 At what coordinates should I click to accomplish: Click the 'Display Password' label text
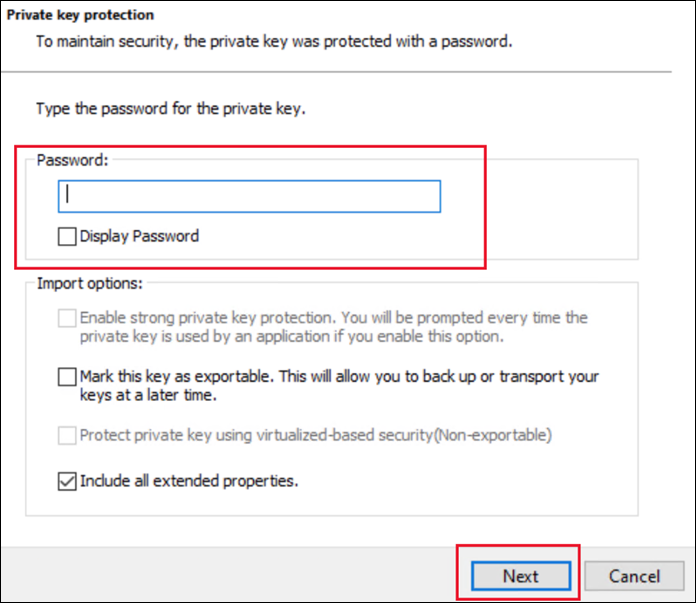coord(139,237)
